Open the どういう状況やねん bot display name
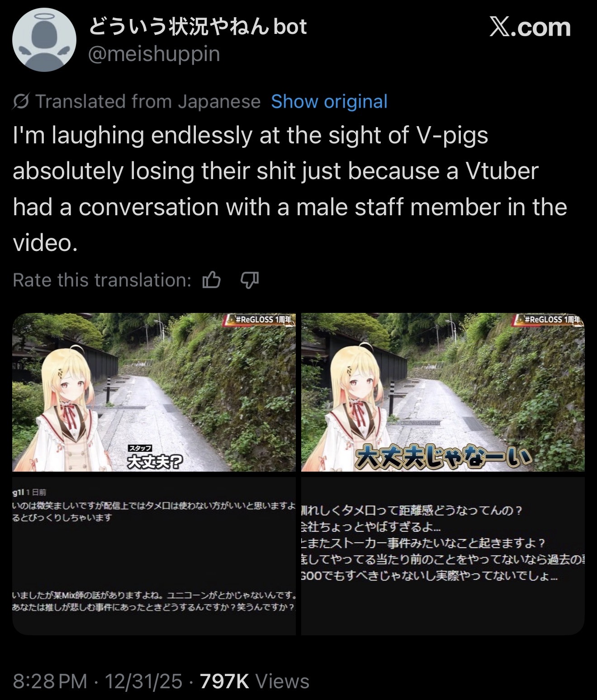This screenshot has width=597, height=700. click(198, 27)
